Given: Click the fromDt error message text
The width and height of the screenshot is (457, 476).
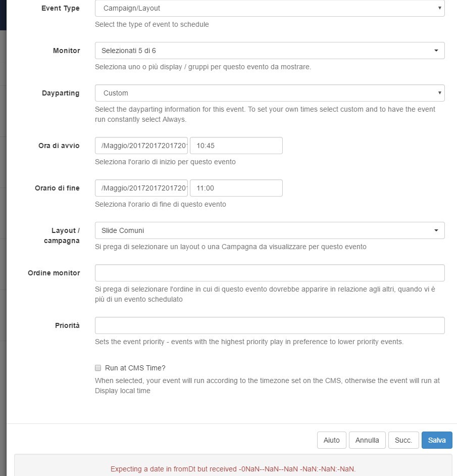Looking at the screenshot, I should 233,469.
